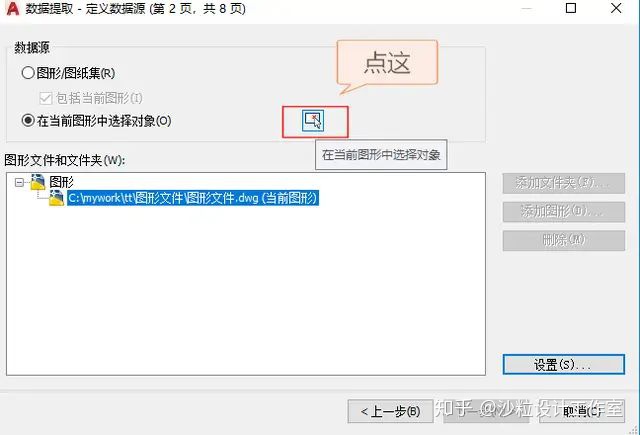
Task: Collapse the 图形 tree node
Action: click(19, 182)
